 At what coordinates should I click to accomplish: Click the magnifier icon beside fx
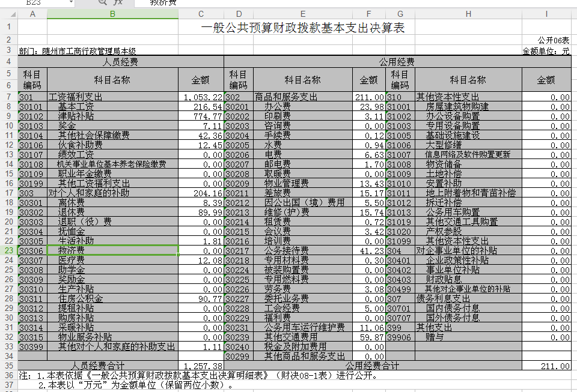pyautogui.click(x=102, y=2)
